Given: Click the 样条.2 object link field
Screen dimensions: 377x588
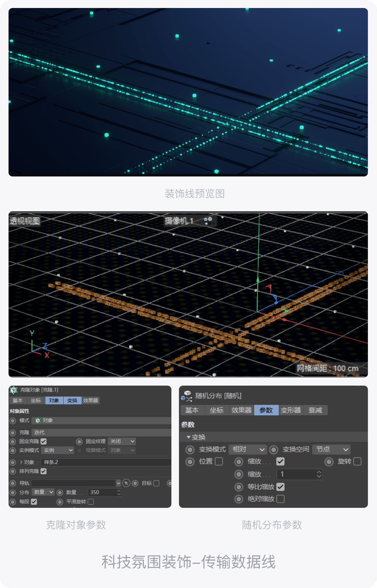Looking at the screenshot, I should 106,462.
